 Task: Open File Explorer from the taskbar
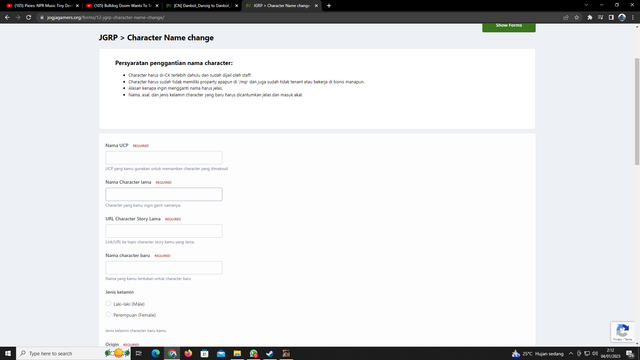tap(237, 353)
